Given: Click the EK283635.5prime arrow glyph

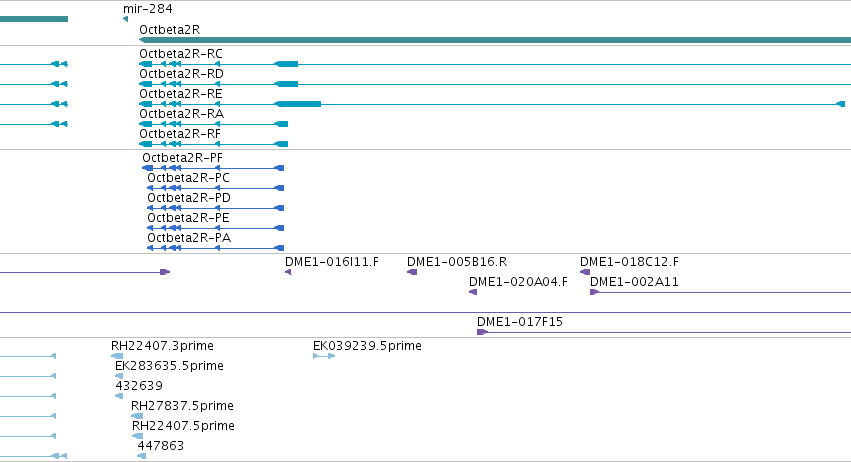Looking at the screenshot, I should click(x=119, y=376).
